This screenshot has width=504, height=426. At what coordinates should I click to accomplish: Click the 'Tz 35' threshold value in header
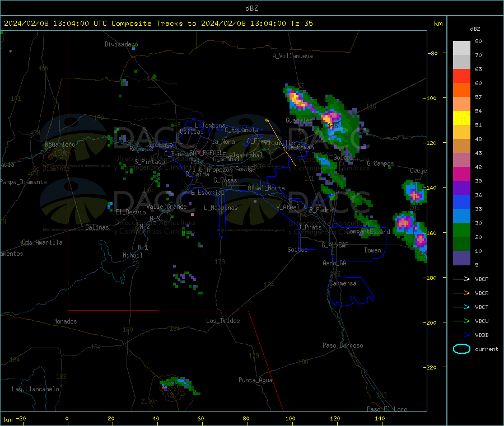(x=301, y=24)
